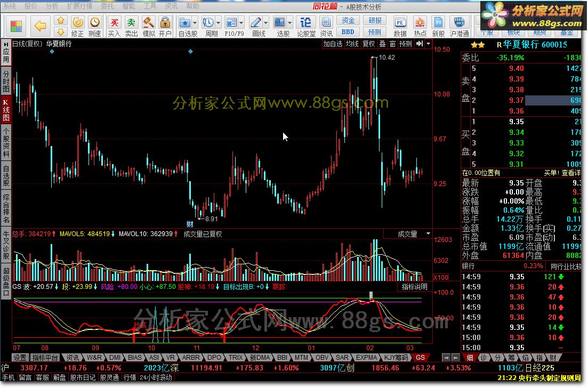
Task: Click the 预测 forecast toolbar button
Action: point(375,32)
